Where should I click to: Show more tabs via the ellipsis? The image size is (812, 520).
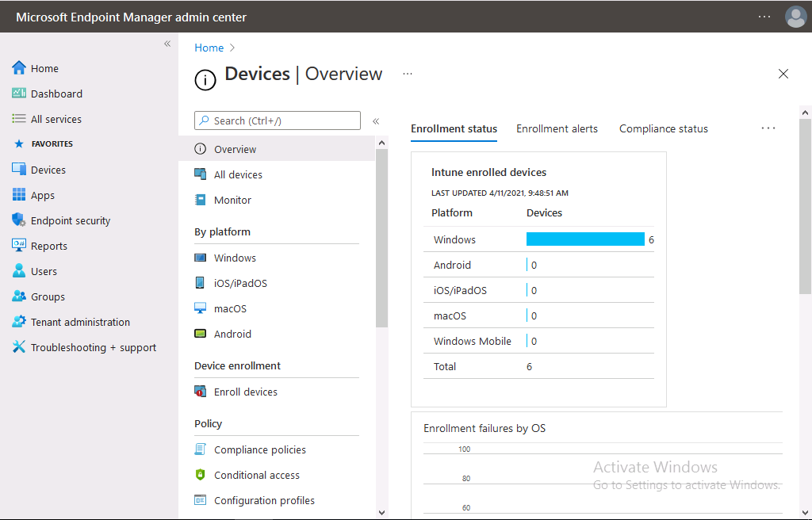[x=768, y=128]
